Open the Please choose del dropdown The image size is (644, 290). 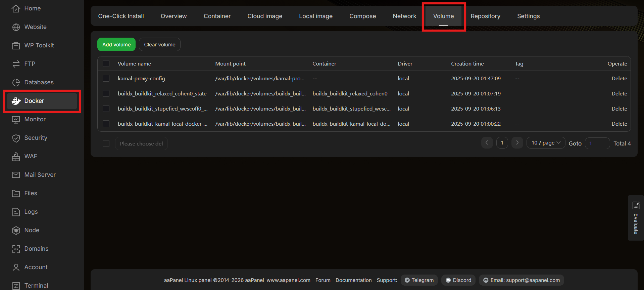point(141,143)
